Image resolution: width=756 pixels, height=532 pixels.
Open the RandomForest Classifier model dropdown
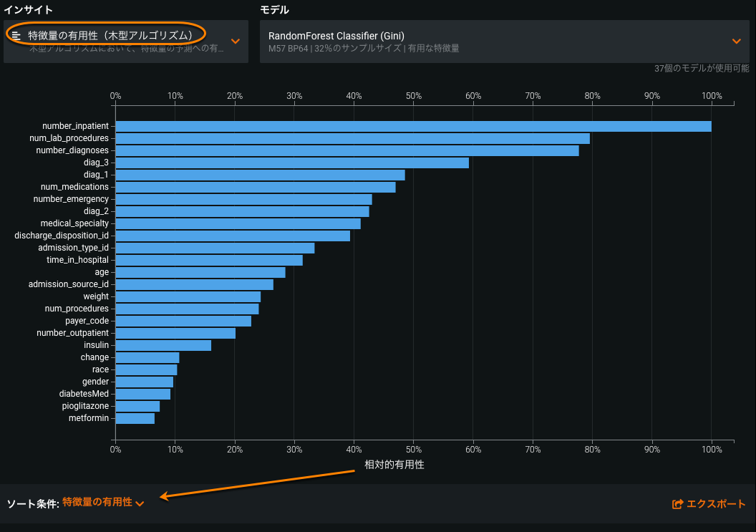tap(736, 41)
